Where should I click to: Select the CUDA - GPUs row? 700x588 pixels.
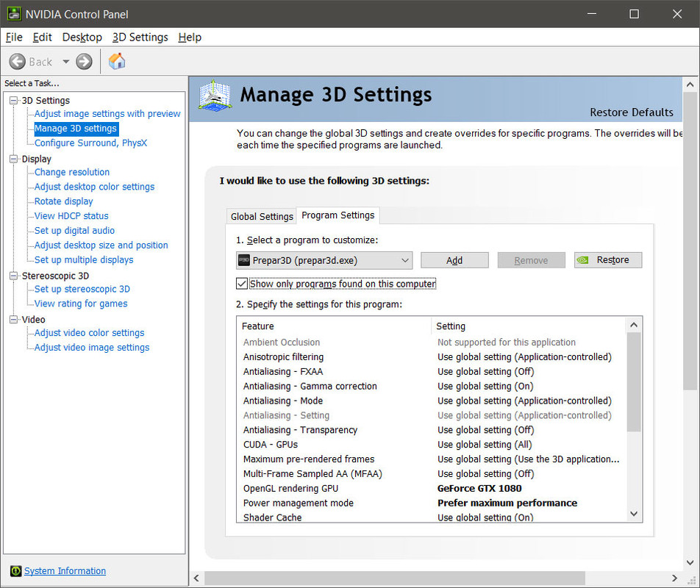[431, 445]
